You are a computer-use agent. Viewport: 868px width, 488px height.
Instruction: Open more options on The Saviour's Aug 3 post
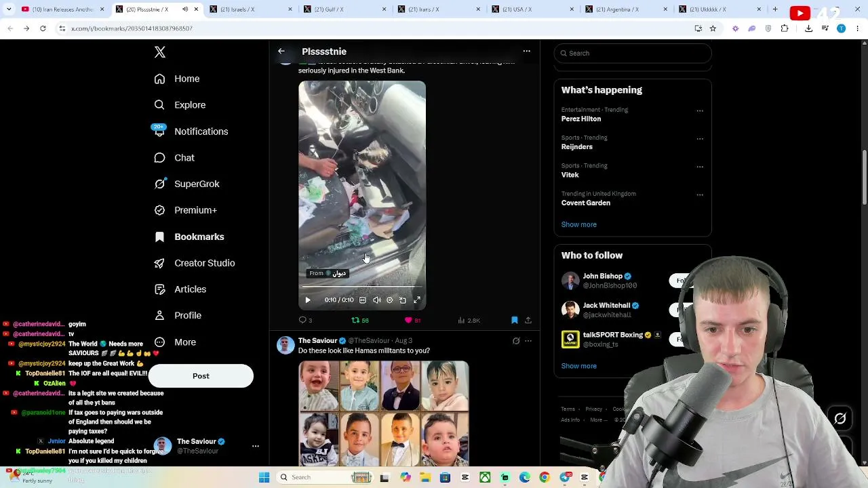point(528,341)
